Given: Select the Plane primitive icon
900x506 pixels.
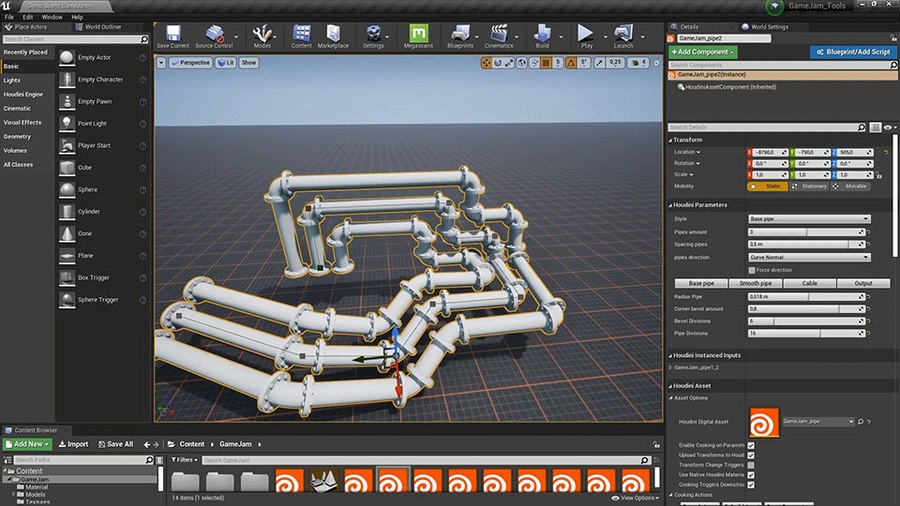Looking at the screenshot, I should point(67,255).
